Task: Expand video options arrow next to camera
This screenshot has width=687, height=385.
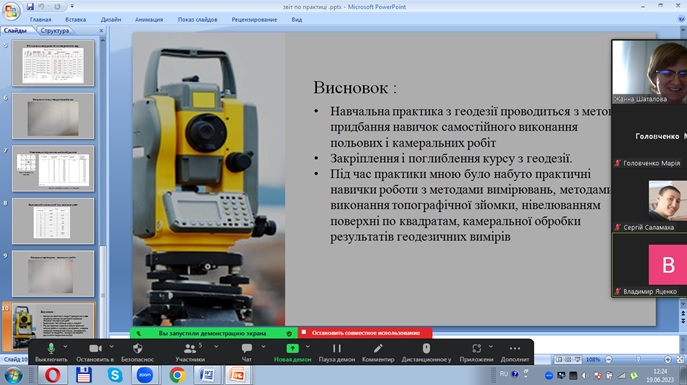Action: pyautogui.click(x=112, y=346)
